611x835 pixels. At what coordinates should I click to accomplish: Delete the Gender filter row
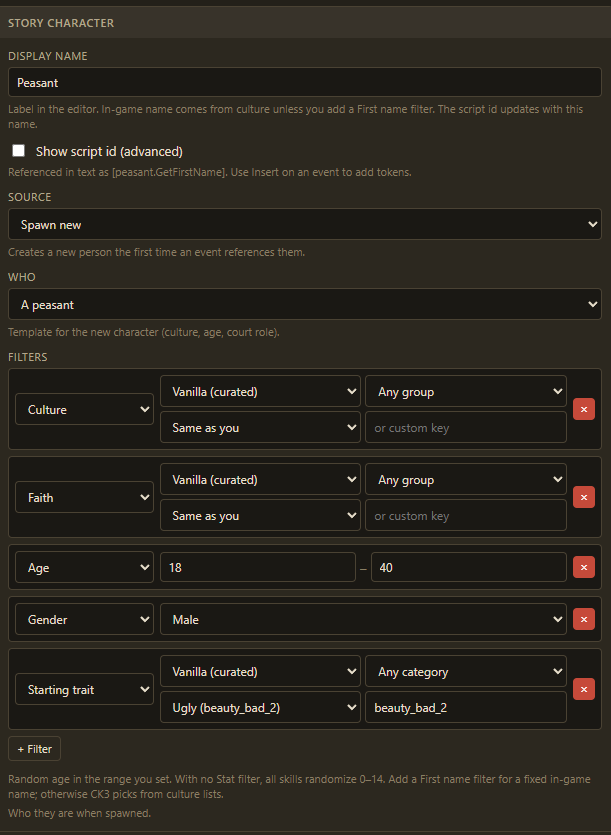[584, 619]
